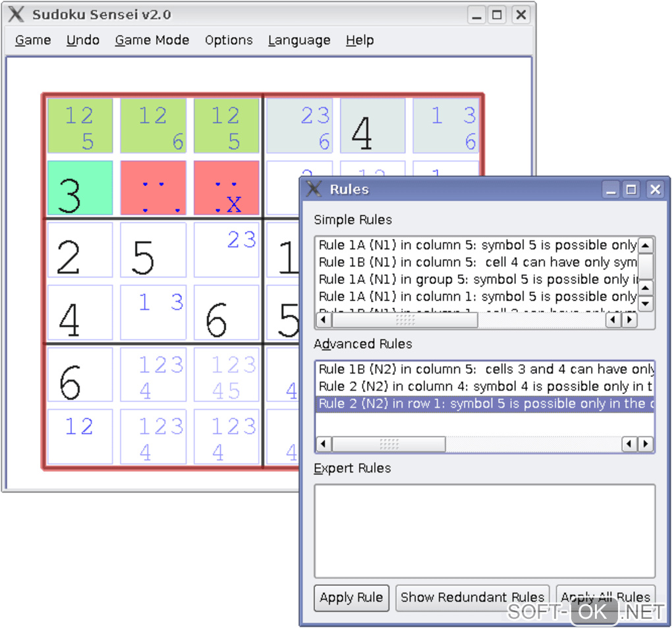Open the Help menu

pos(360,40)
